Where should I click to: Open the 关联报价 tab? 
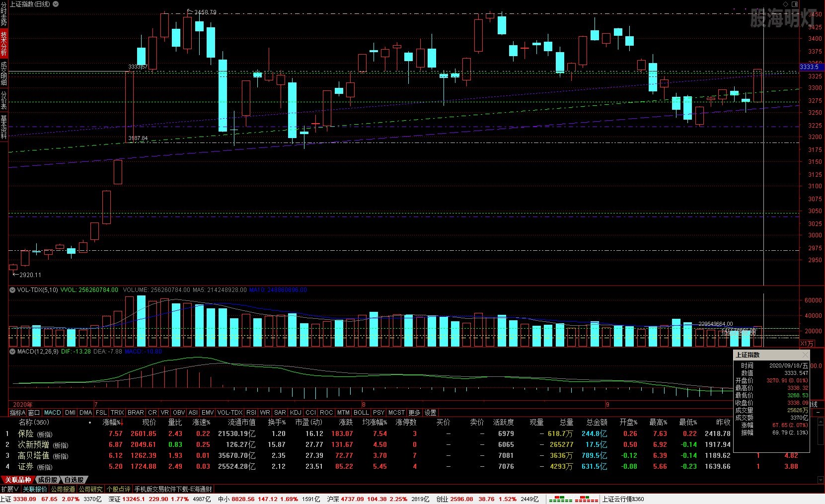point(35,489)
